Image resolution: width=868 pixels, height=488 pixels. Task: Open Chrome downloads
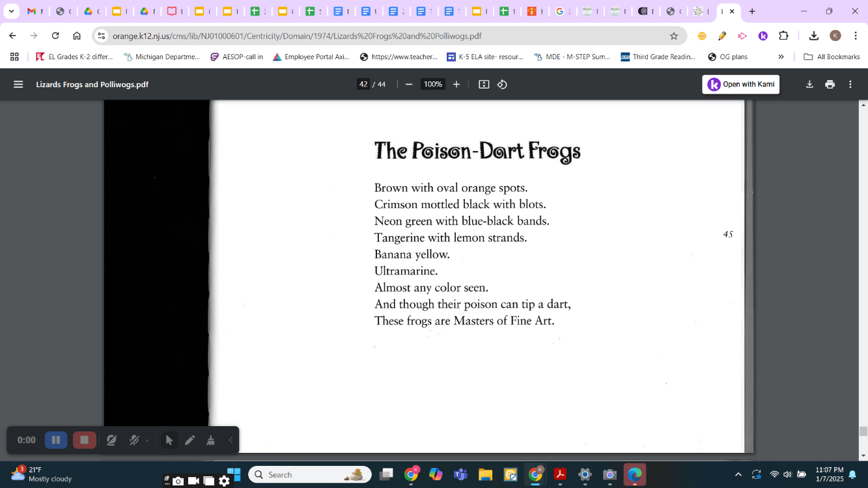pos(814,36)
